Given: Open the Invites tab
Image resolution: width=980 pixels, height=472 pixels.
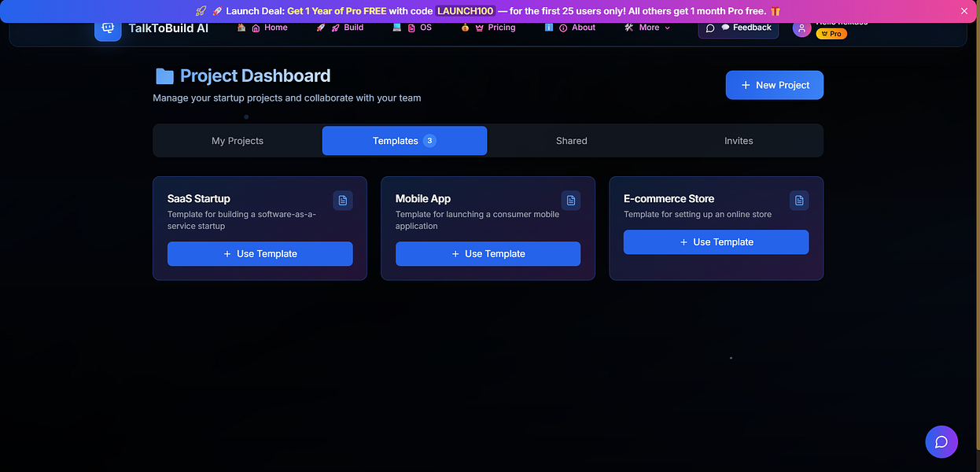Looking at the screenshot, I should (x=739, y=141).
